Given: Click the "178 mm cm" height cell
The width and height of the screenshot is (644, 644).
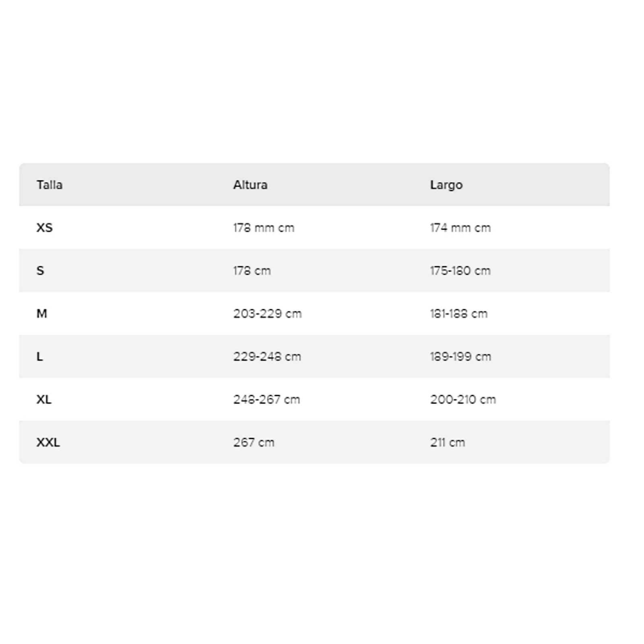Looking at the screenshot, I should pyautogui.click(x=264, y=228).
